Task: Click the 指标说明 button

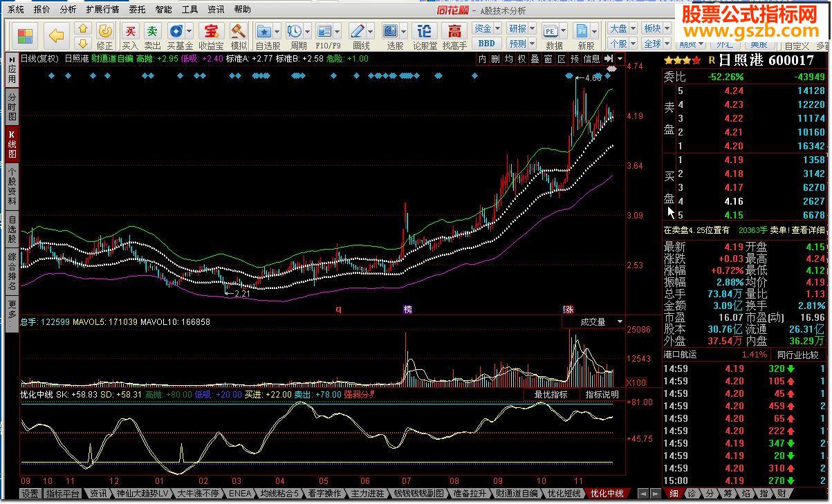Action: tap(602, 394)
